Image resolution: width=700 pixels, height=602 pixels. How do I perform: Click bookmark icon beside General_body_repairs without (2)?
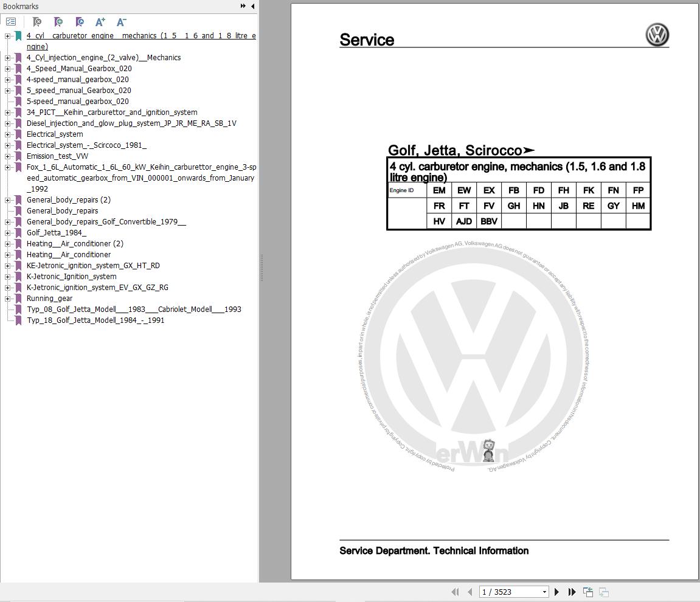click(x=18, y=211)
